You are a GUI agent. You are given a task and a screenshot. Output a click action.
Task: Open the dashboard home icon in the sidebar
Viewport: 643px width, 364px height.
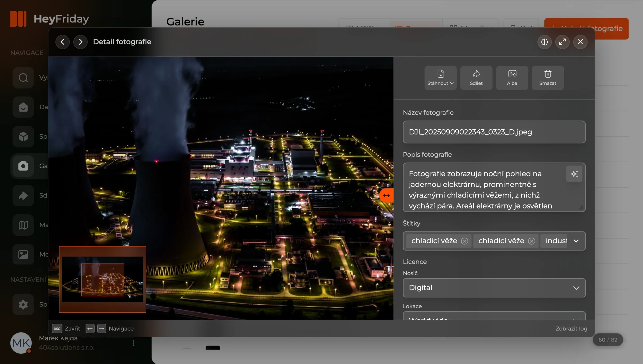click(x=23, y=107)
